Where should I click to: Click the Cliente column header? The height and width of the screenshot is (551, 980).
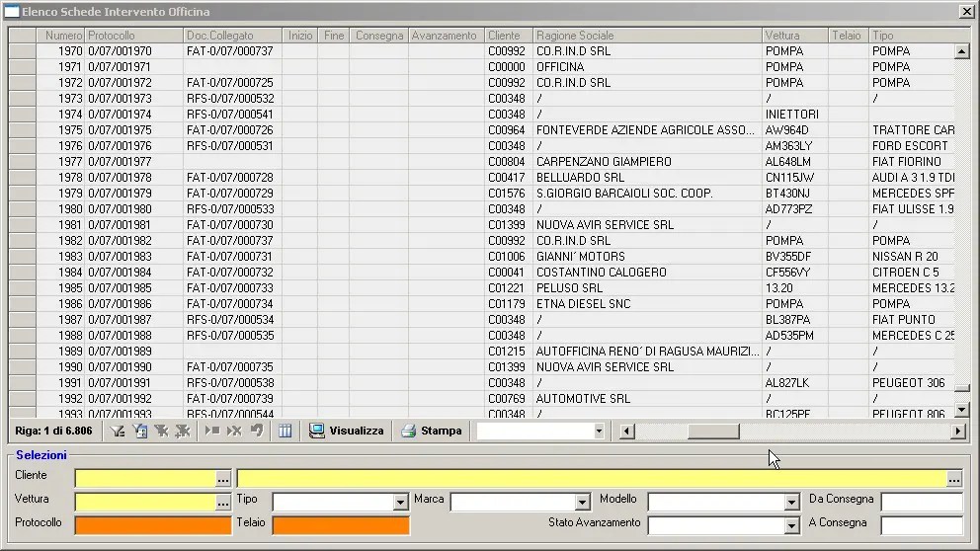click(x=509, y=36)
